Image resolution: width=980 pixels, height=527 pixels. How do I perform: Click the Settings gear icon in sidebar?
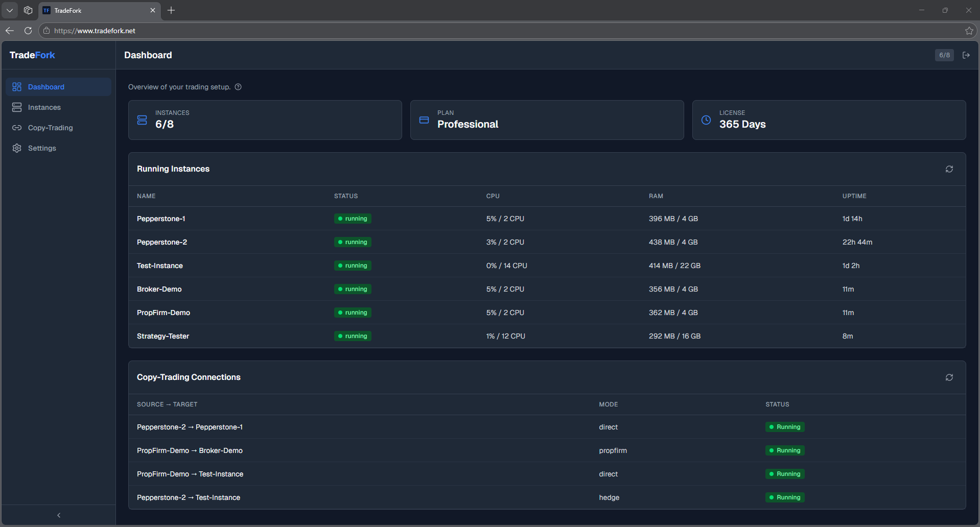(x=17, y=148)
